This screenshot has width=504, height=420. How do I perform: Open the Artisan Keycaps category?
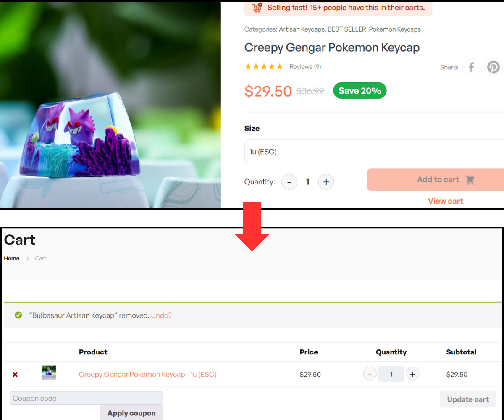[x=302, y=29]
